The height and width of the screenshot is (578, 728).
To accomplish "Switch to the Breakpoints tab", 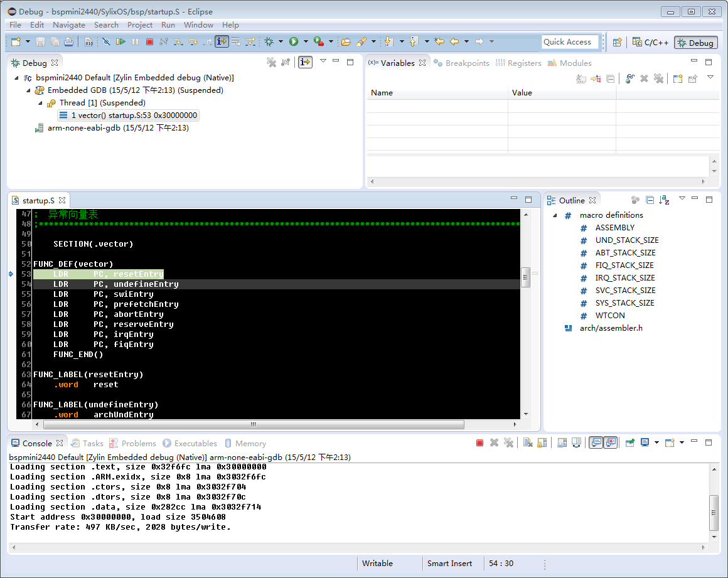I will [x=461, y=63].
